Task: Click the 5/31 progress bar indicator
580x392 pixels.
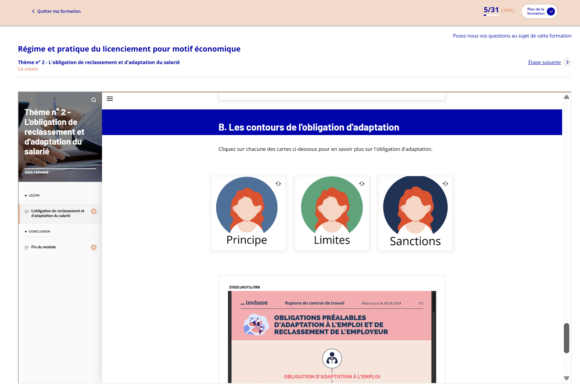Action: 491,15
